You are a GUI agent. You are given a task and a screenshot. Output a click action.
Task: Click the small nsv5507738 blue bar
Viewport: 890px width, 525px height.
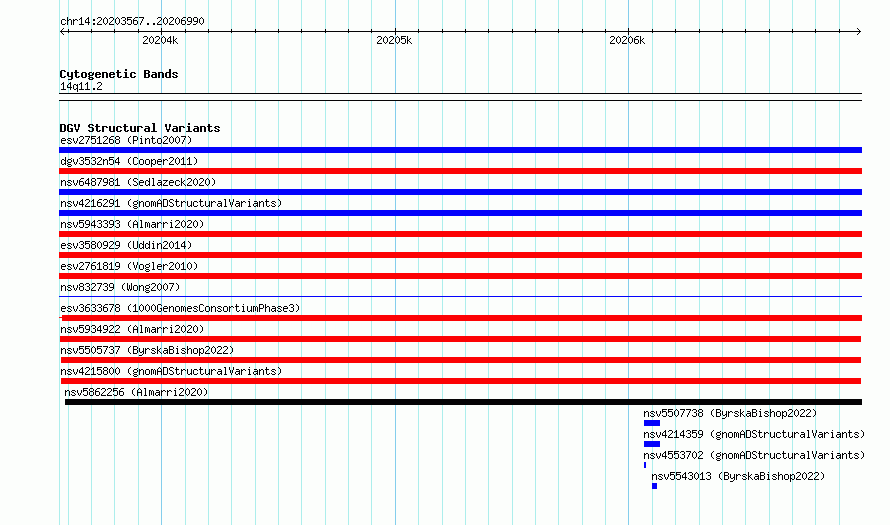point(652,423)
